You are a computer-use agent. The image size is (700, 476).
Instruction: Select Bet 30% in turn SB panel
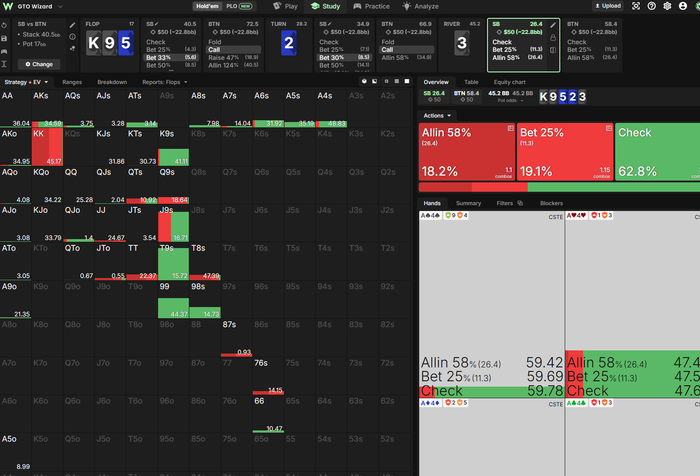[x=344, y=58]
